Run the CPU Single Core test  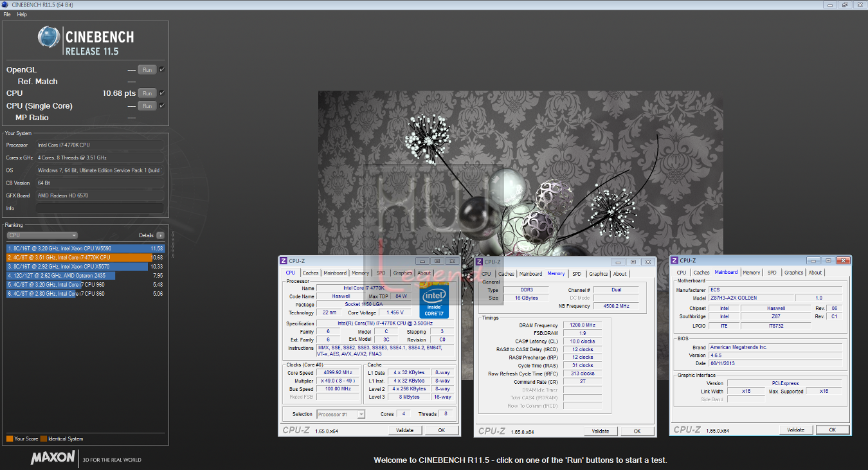[147, 105]
